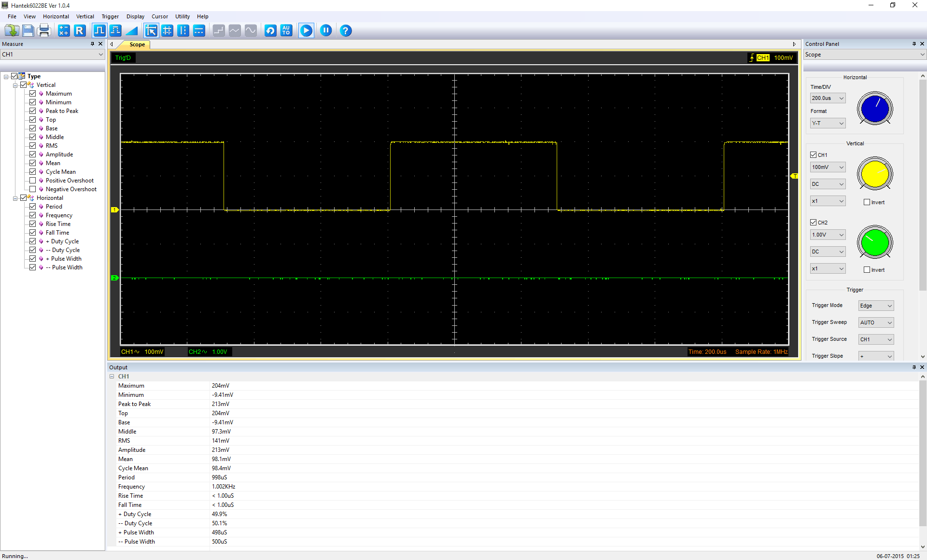Click the Print icon in toolbar
927x560 pixels.
pos(44,31)
